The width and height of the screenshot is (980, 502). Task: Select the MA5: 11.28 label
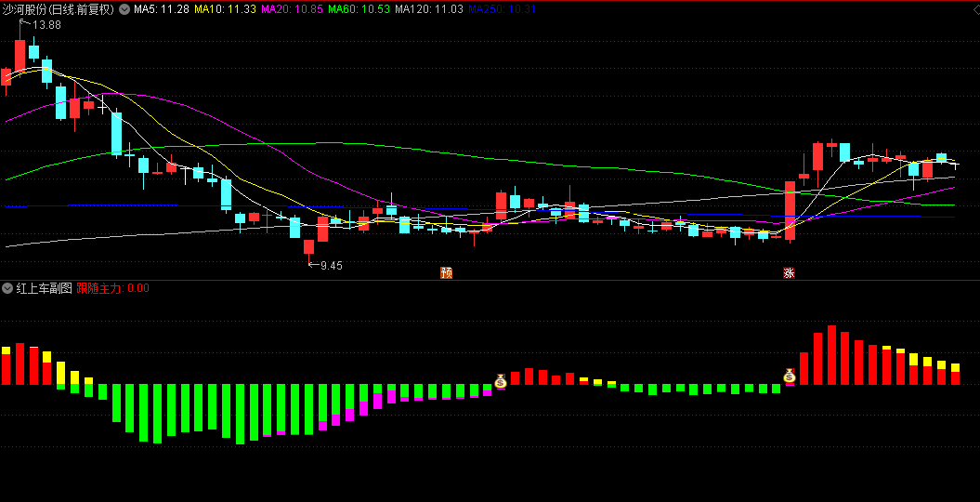pyautogui.click(x=161, y=9)
